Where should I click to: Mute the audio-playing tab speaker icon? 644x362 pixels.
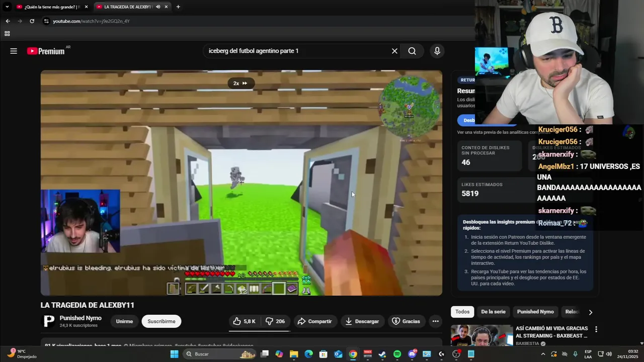(x=158, y=7)
